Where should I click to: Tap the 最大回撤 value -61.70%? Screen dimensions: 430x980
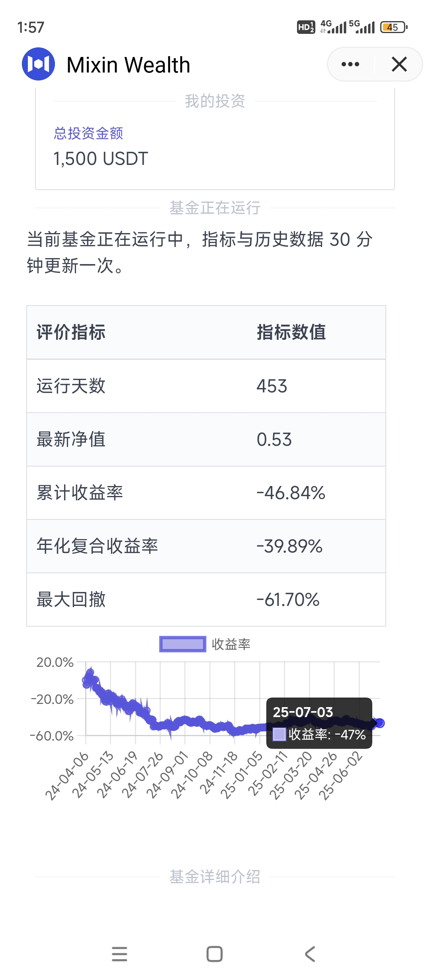[x=288, y=600]
